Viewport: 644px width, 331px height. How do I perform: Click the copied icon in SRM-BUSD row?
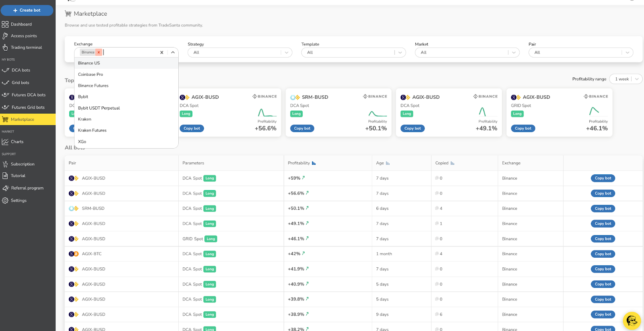click(437, 208)
